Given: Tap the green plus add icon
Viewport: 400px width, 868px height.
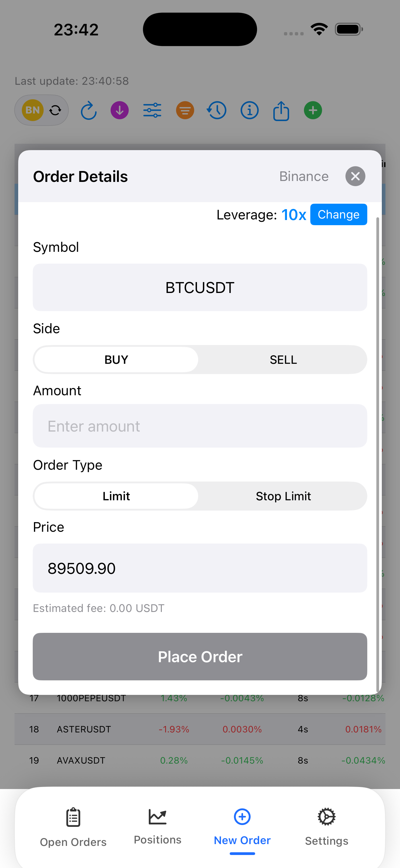Looking at the screenshot, I should tap(313, 110).
